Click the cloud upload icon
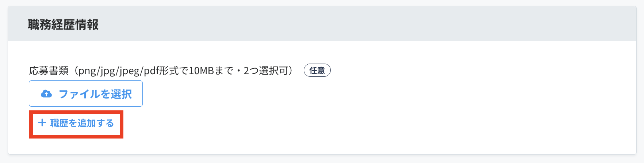The width and height of the screenshot is (644, 163). click(46, 94)
